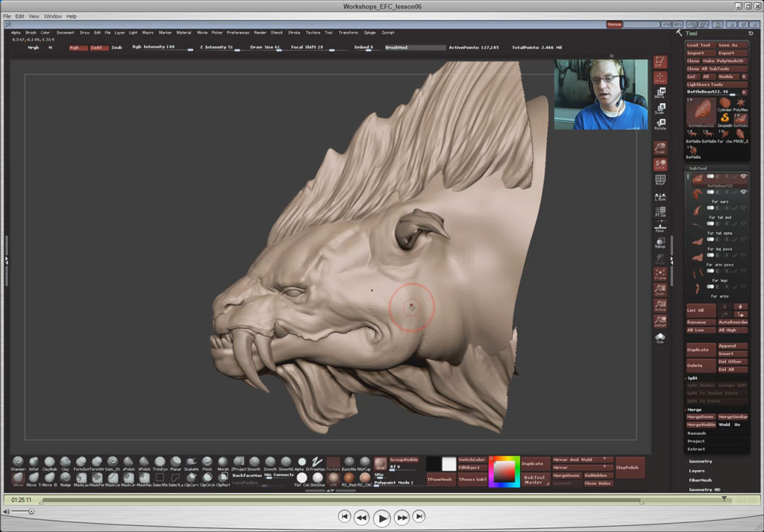
Task: Open the Zplugin menu
Action: pyautogui.click(x=370, y=33)
